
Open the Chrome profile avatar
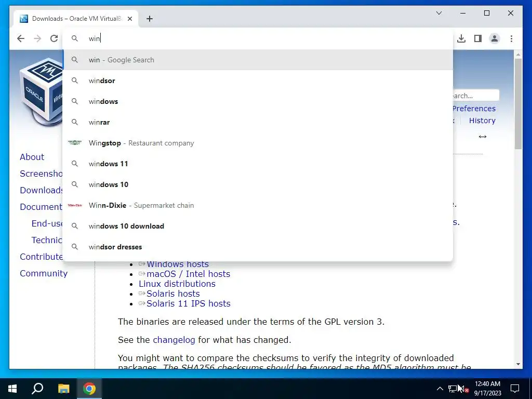[x=495, y=38]
